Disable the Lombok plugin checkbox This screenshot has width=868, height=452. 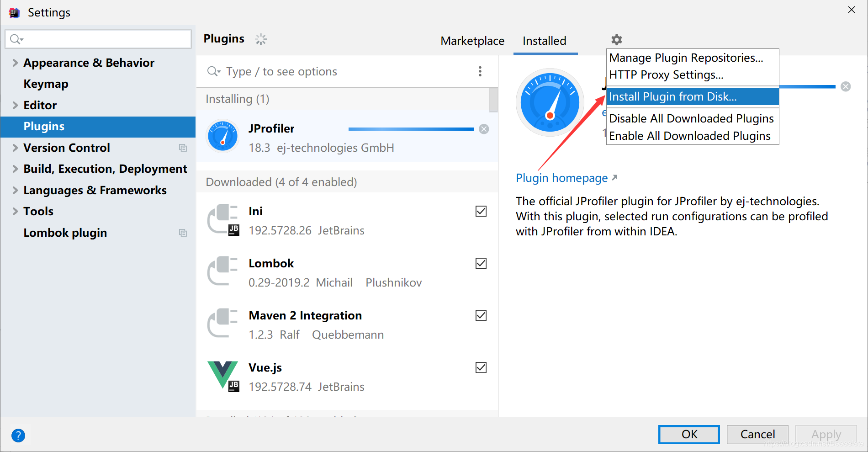tap(481, 263)
